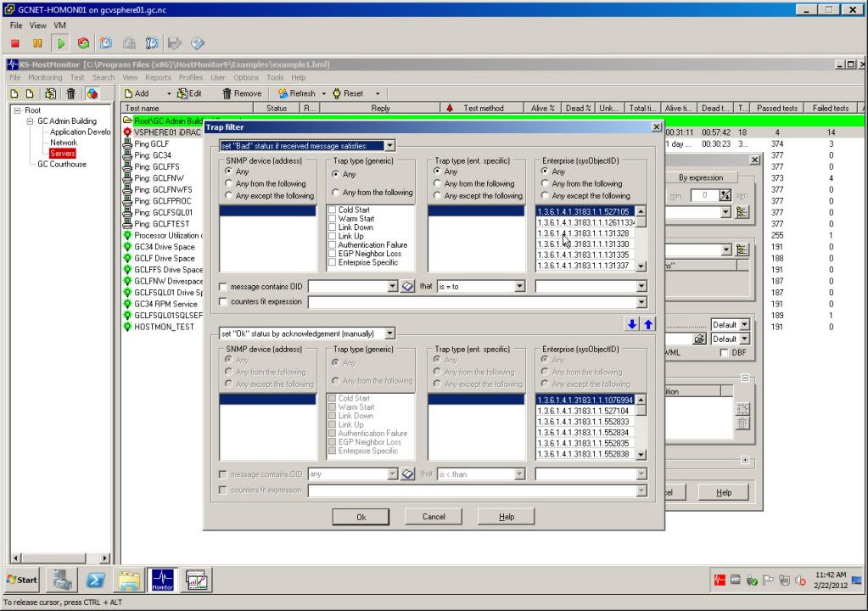Image resolution: width=868 pixels, height=611 pixels.
Task: Collapse the Root tree node
Action: (17, 110)
